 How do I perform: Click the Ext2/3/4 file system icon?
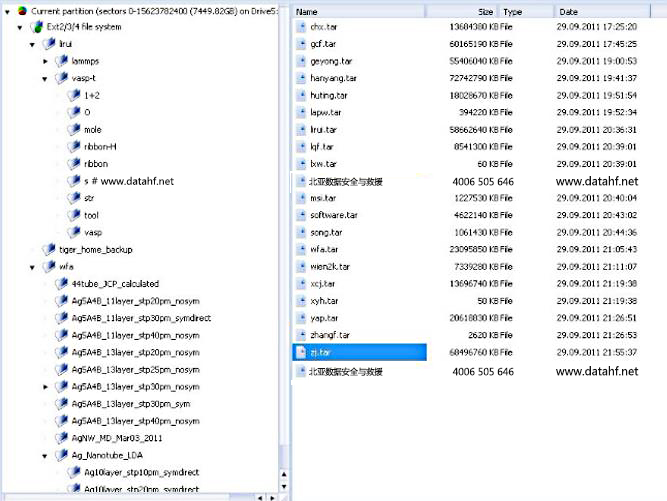click(37, 27)
